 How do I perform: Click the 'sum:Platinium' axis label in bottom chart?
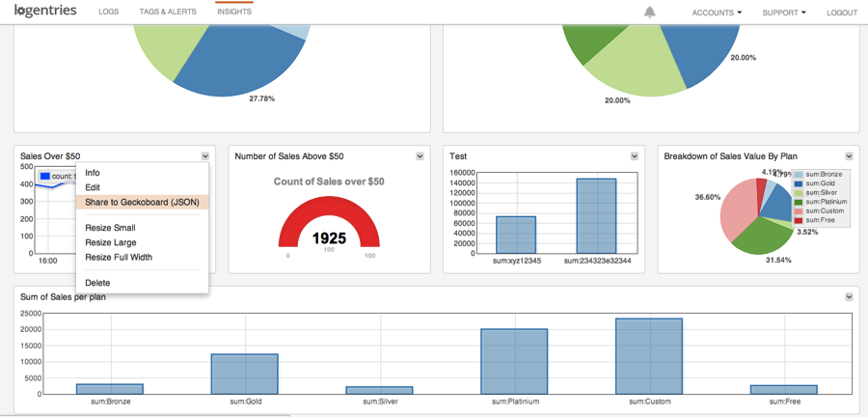point(515,402)
